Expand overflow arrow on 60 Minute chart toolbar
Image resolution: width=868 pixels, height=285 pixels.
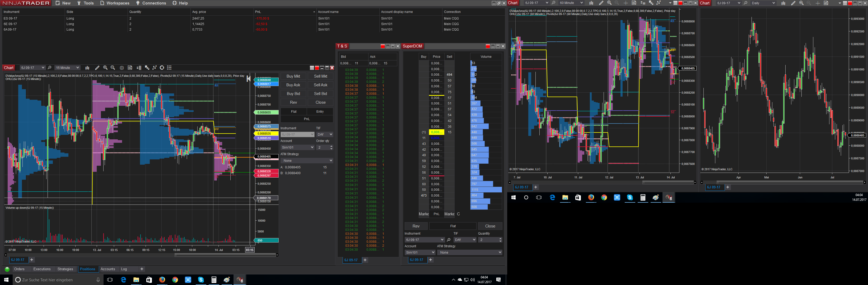click(670, 3)
